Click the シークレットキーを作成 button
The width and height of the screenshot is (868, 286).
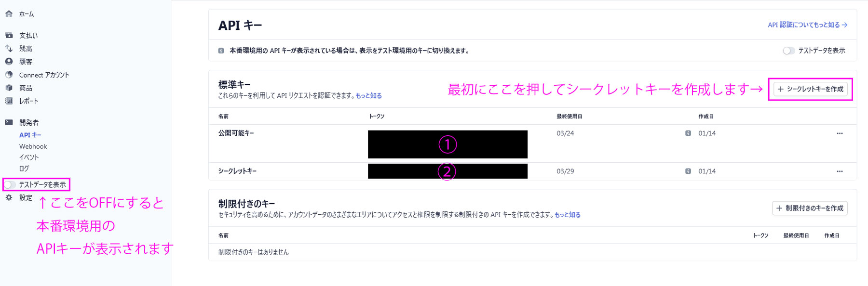point(810,89)
